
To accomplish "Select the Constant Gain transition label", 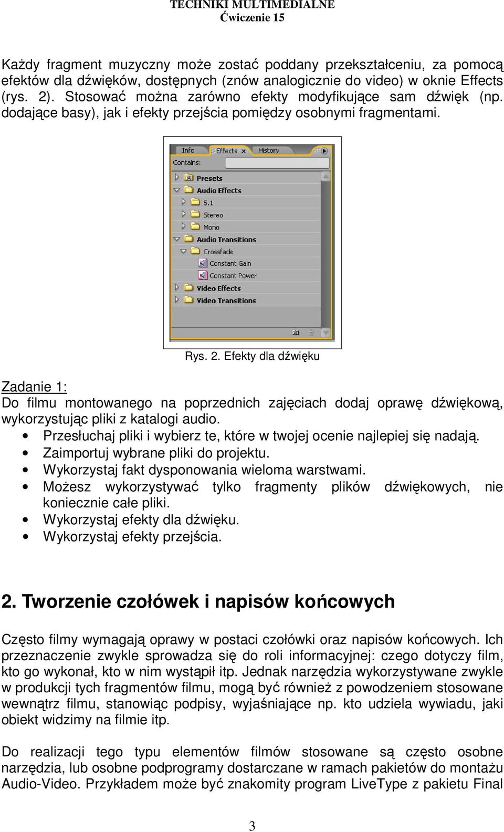I will [x=230, y=264].
